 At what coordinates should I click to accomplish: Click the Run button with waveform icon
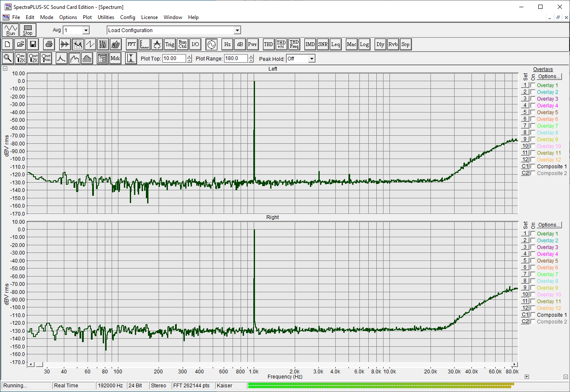click(x=11, y=30)
